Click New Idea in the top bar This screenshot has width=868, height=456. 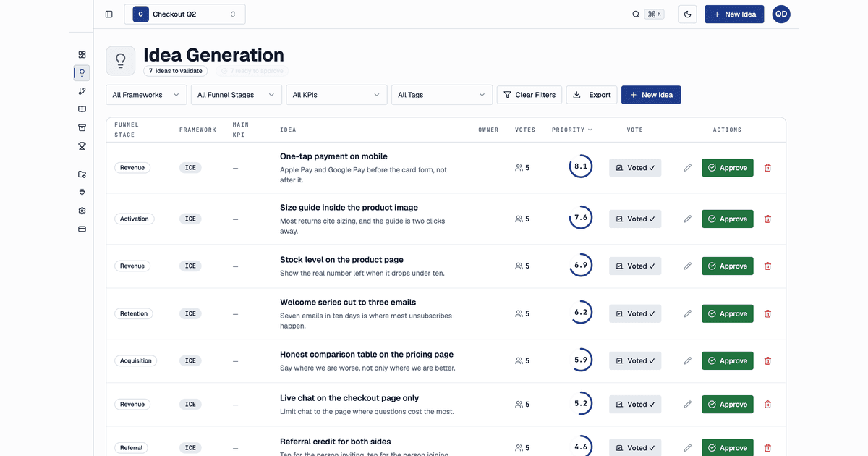(x=734, y=14)
